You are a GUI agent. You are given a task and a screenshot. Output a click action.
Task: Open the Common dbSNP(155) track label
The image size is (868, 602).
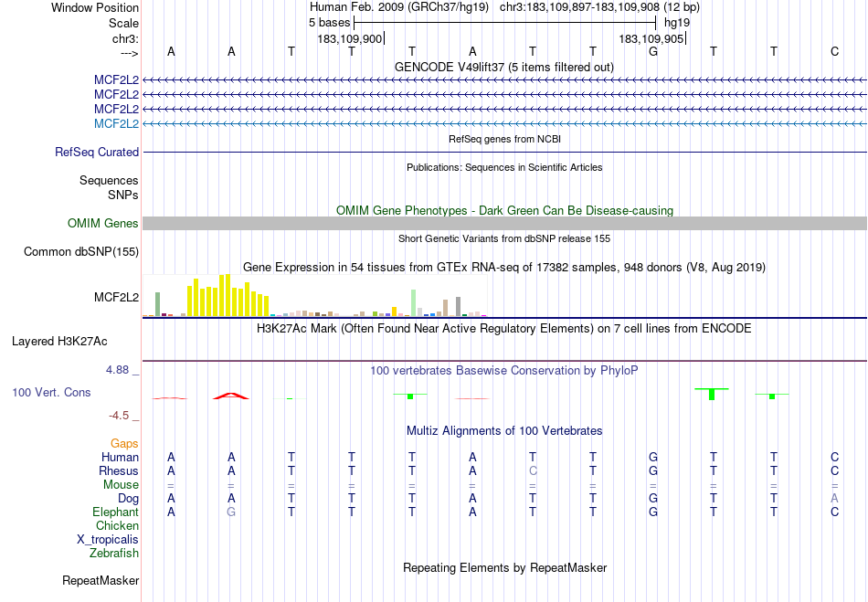coord(81,252)
